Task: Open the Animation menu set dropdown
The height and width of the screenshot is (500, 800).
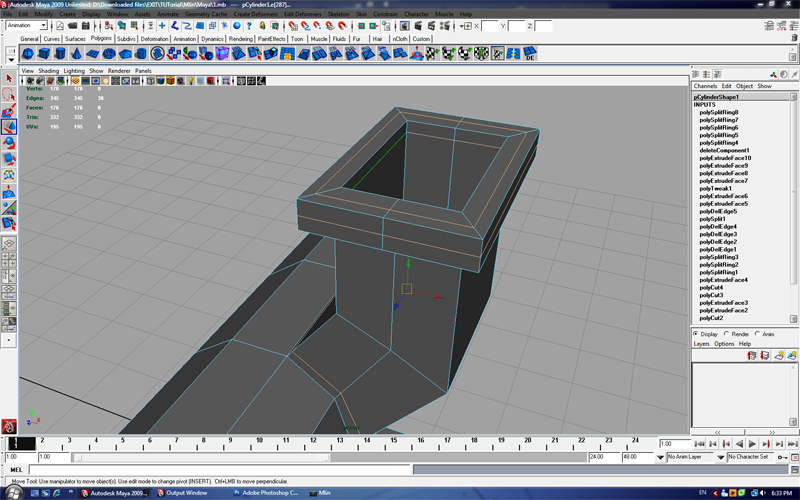Action: [27, 25]
